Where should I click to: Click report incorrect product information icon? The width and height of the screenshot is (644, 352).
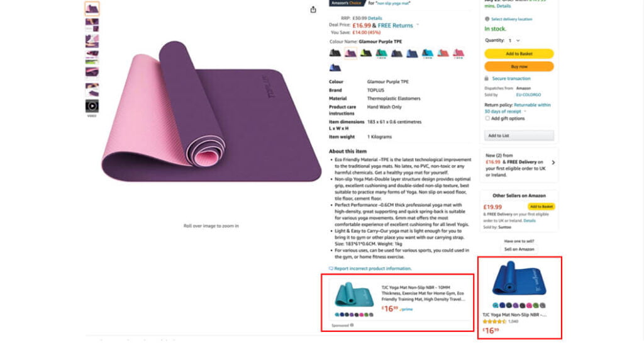(x=331, y=268)
